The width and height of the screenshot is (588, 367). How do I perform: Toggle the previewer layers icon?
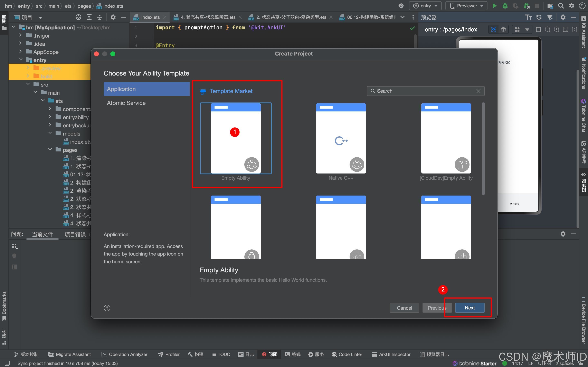tap(503, 30)
